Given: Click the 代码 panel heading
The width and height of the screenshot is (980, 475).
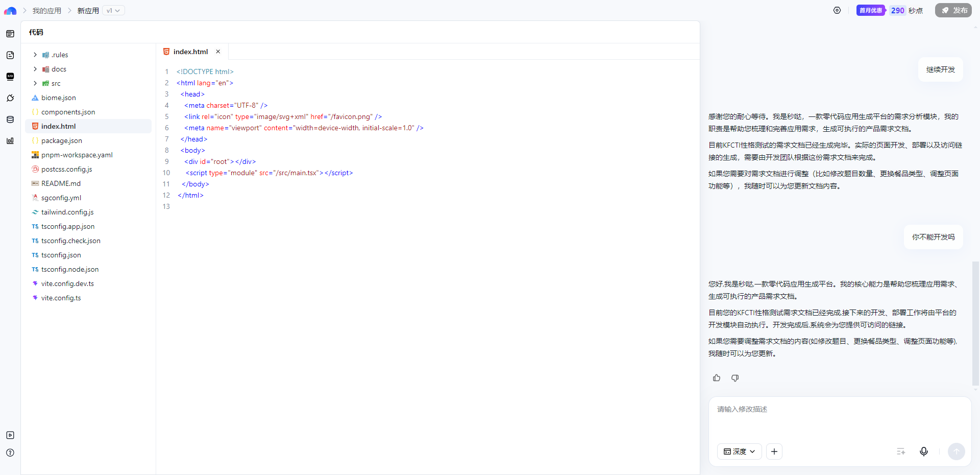Looking at the screenshot, I should 36,32.
